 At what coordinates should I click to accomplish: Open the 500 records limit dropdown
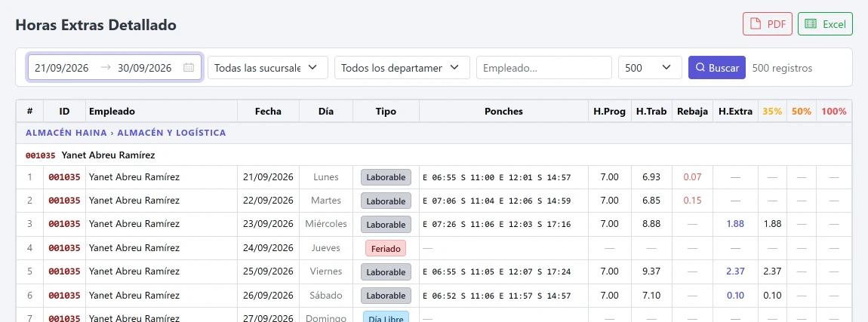click(x=650, y=68)
